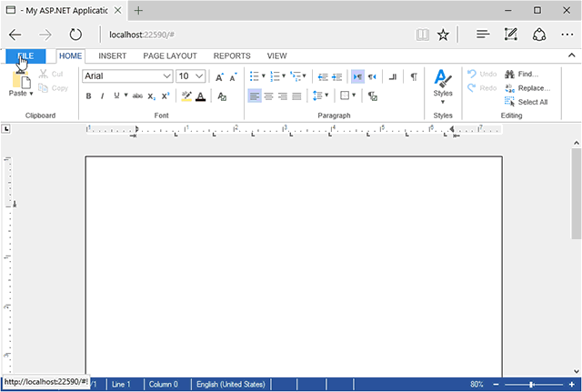582x392 pixels.
Task: Click the browser address bar
Action: (x=256, y=35)
